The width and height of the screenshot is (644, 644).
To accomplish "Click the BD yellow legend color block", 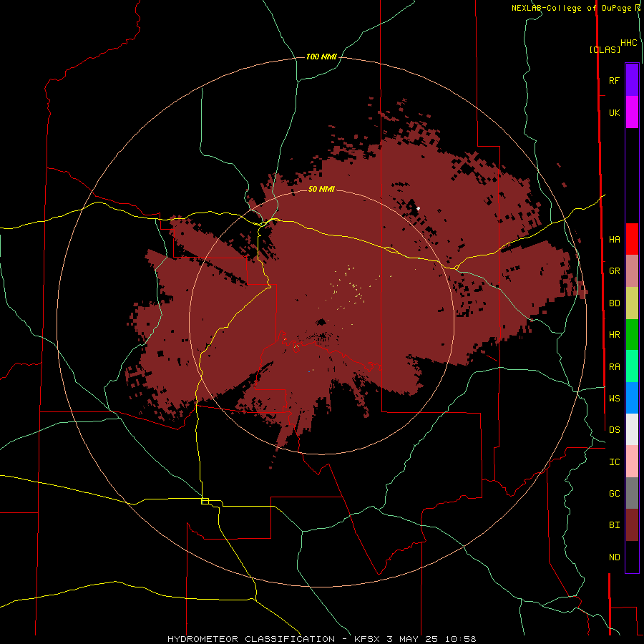I will 632,303.
